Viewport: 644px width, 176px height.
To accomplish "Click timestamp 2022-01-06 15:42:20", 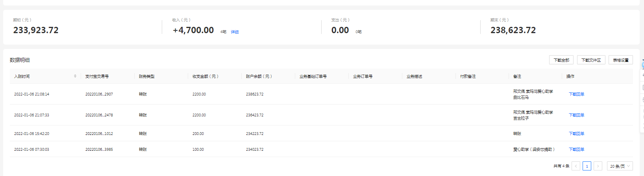I will pyautogui.click(x=31, y=134).
